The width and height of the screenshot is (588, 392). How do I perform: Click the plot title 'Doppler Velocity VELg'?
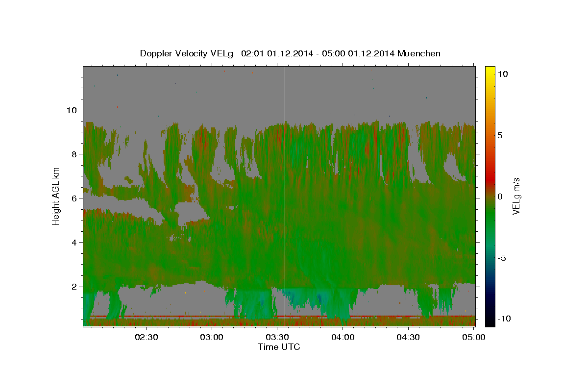pyautogui.click(x=188, y=53)
